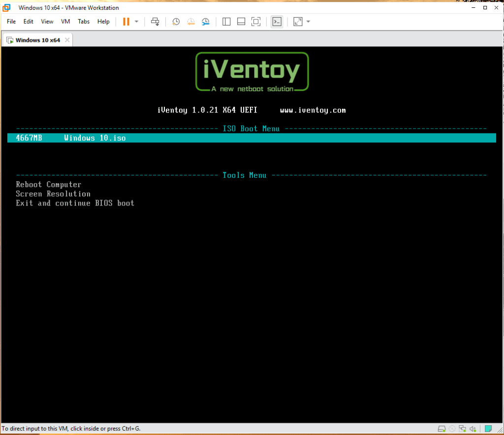
Task: Take a snapshot of the VM
Action: pos(176,22)
